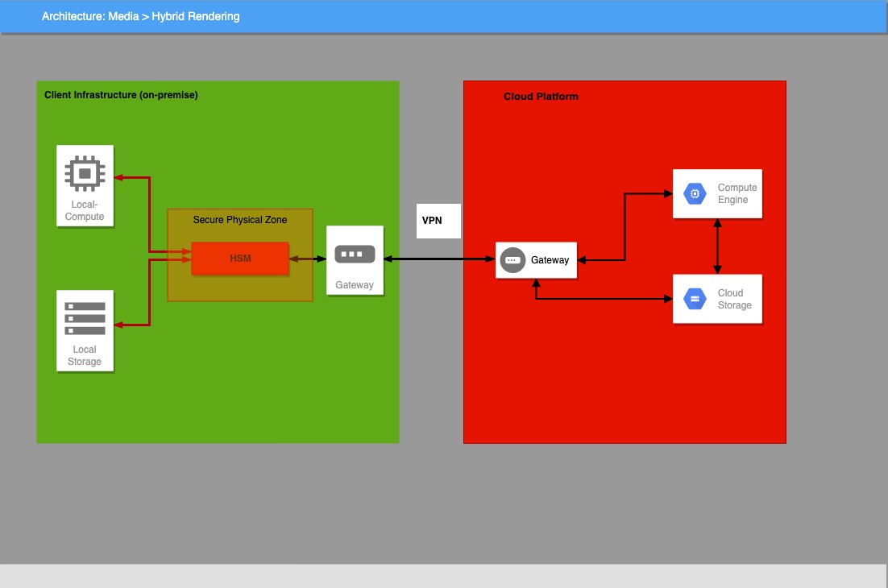Click the Architecture: Media > Hybrid Rendering title
The height and width of the screenshot is (588, 888).
coord(141,16)
